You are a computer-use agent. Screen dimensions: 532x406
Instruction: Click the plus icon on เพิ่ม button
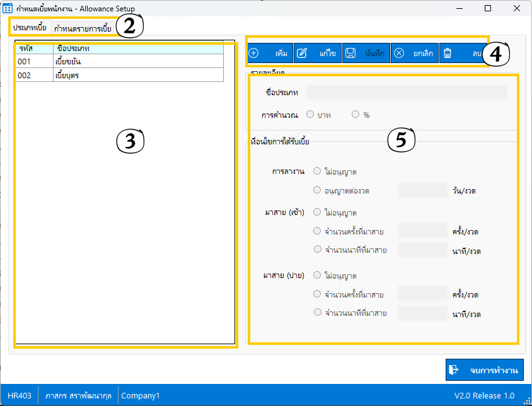tap(253, 54)
